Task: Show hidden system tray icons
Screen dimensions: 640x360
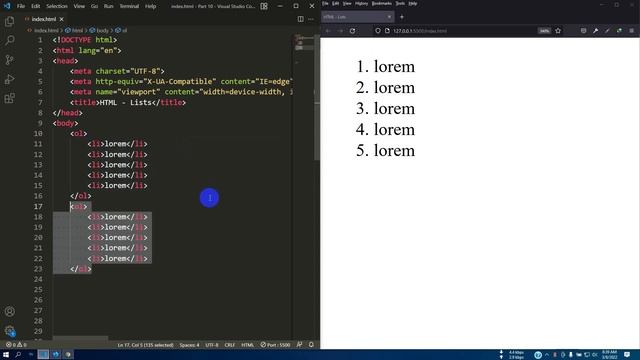Action: [547, 355]
